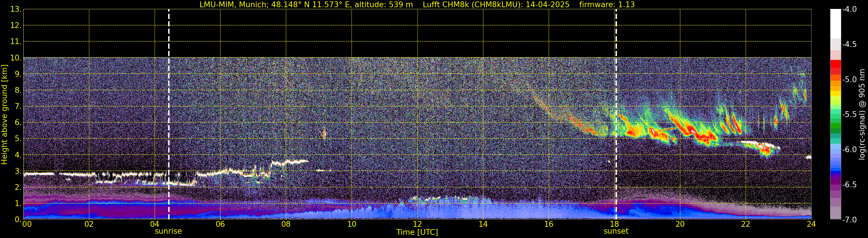Click the height axis tick '11.'
This screenshot has height=238, width=868.
[x=16, y=41]
